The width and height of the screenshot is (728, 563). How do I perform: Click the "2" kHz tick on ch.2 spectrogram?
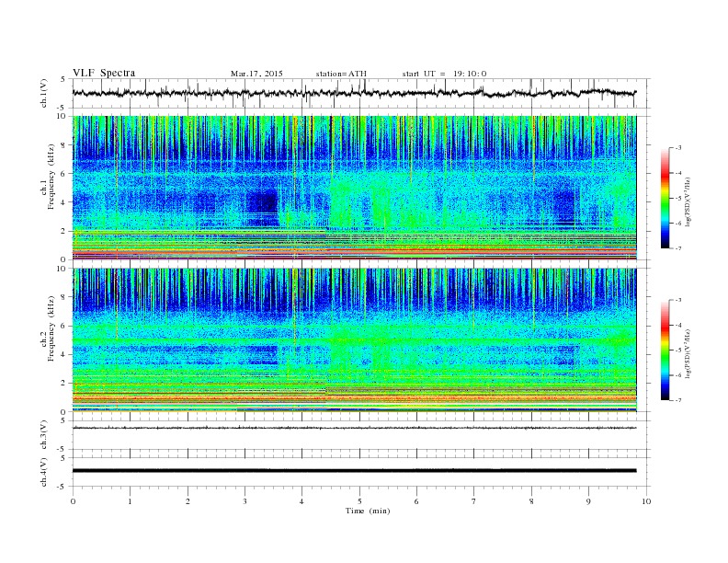[x=64, y=384]
